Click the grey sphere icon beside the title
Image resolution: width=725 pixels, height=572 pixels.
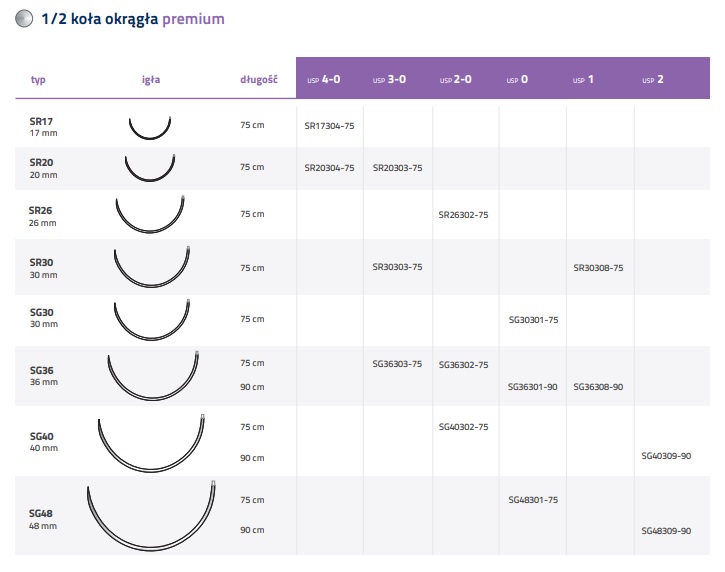pos(25,19)
